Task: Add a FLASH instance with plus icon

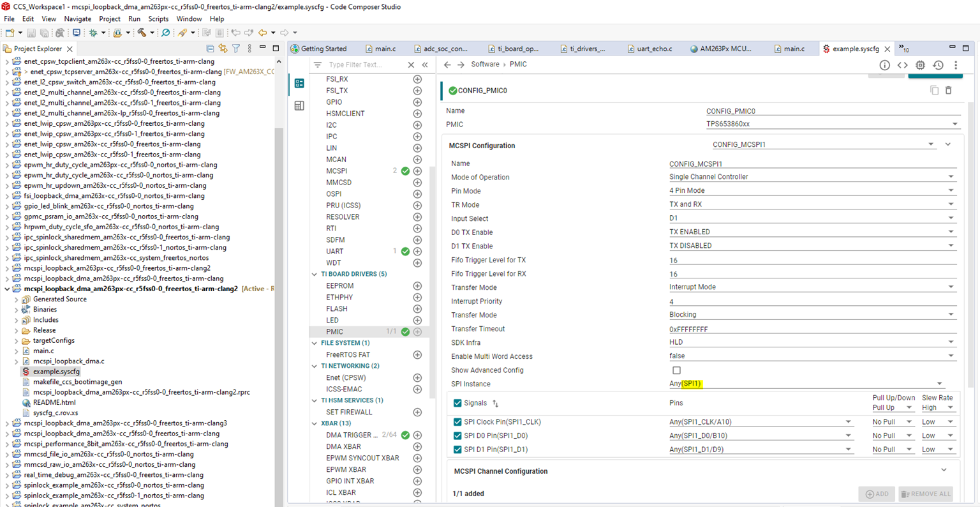Action: coord(417,309)
